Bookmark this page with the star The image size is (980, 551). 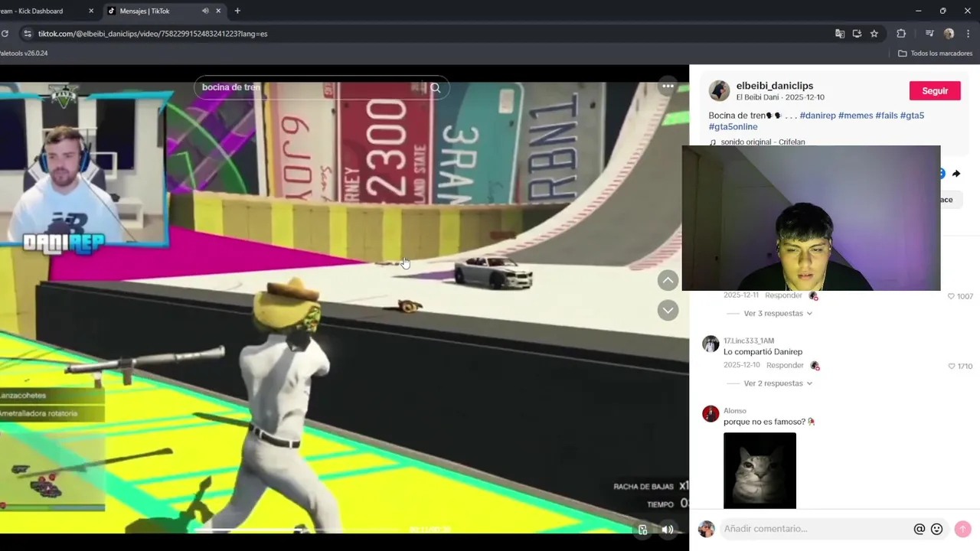874,34
